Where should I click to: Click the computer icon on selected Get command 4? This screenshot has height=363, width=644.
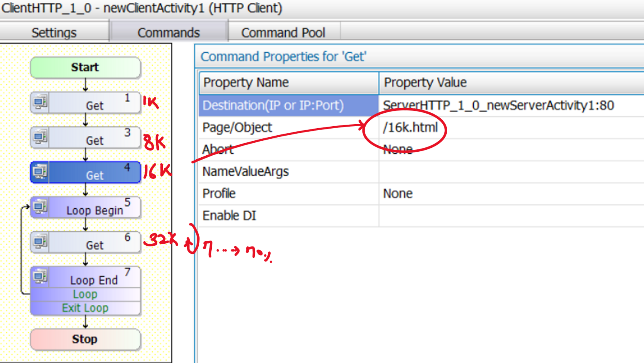(x=40, y=172)
